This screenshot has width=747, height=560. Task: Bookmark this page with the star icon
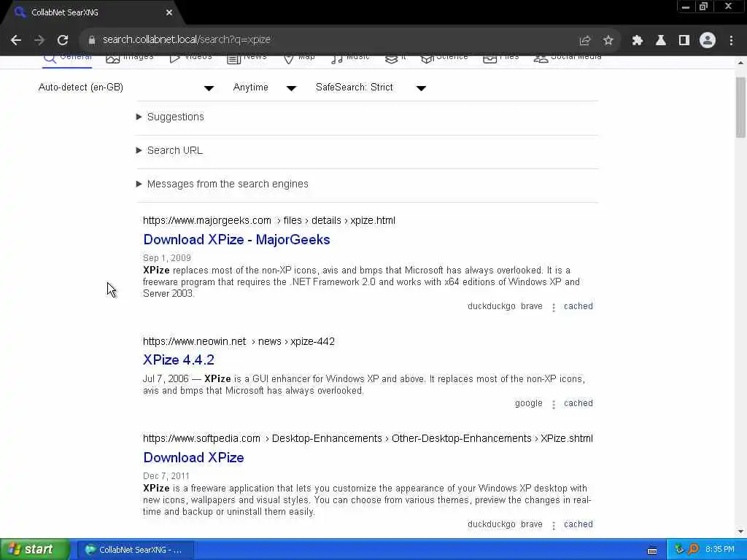coord(608,41)
